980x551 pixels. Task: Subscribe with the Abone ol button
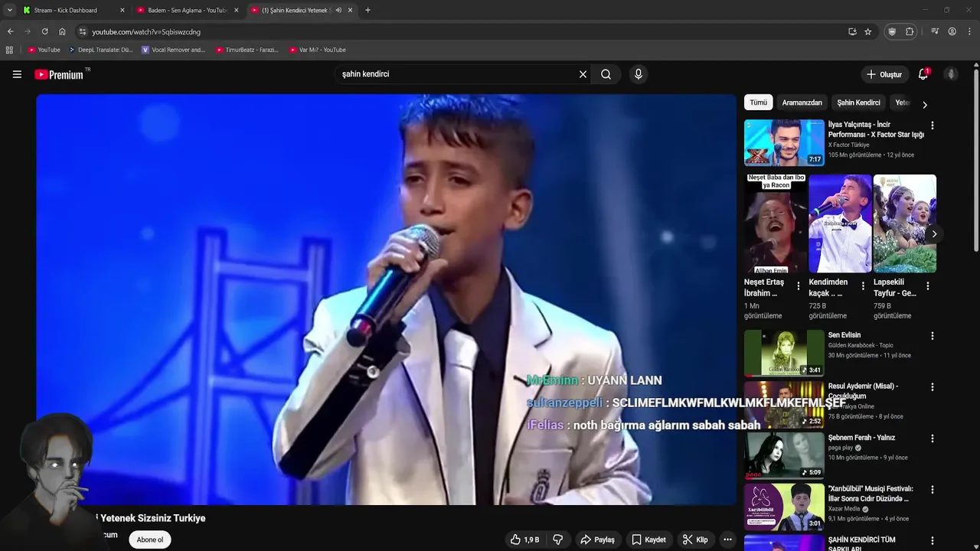tap(150, 540)
